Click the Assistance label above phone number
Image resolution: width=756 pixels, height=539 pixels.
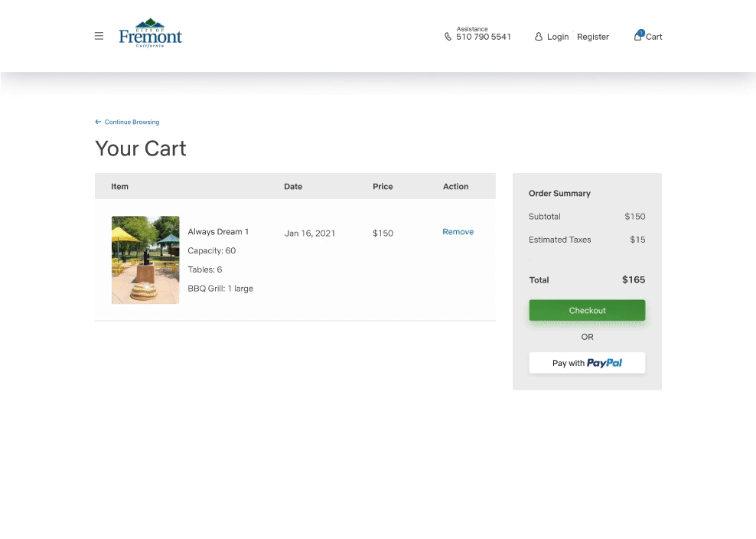[x=472, y=29]
